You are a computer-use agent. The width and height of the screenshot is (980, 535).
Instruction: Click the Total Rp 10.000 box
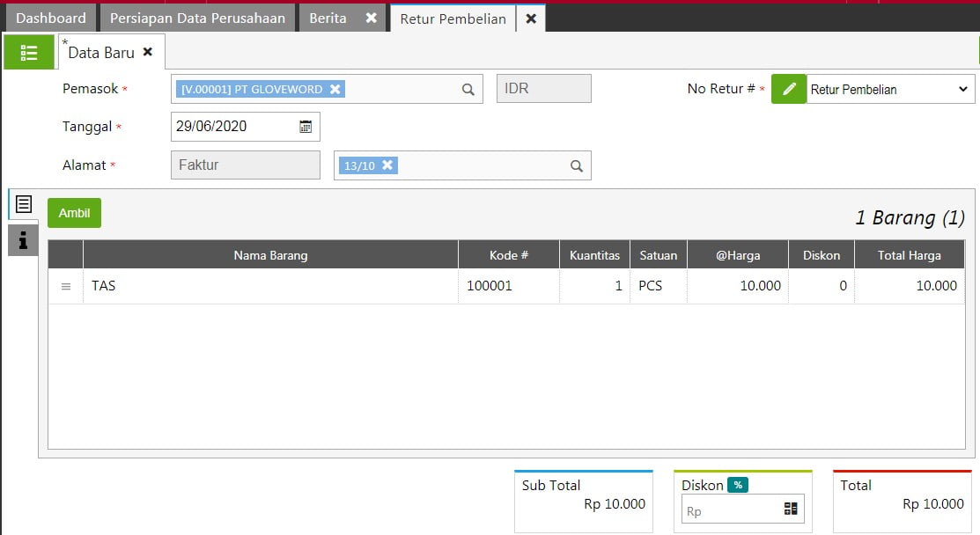click(x=903, y=502)
